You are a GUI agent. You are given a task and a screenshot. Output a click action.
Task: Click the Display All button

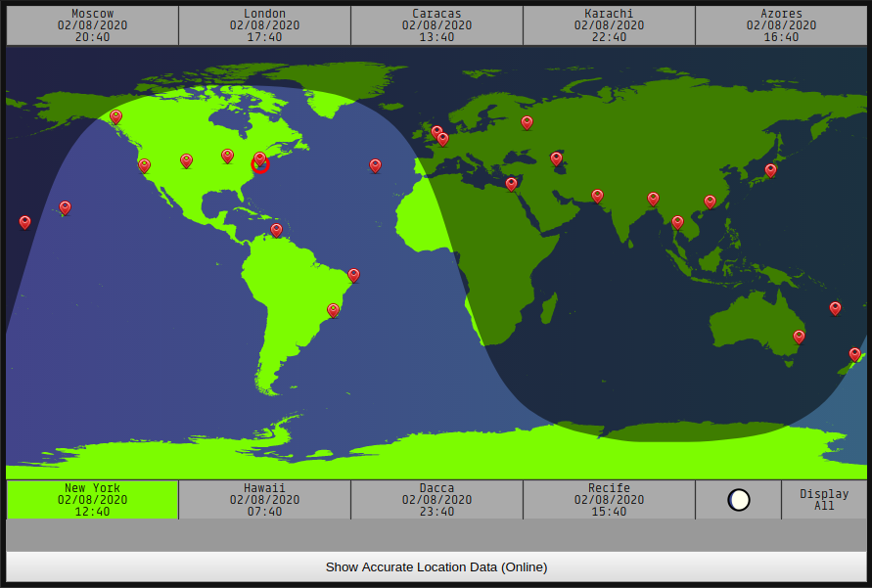pyautogui.click(x=824, y=500)
